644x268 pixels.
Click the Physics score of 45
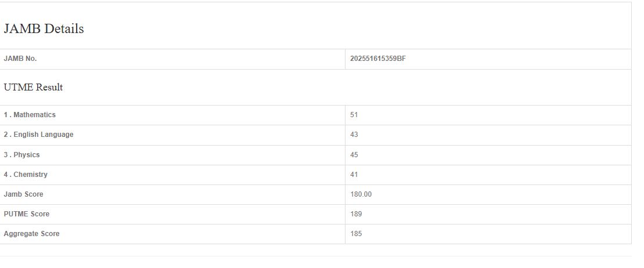tap(354, 155)
